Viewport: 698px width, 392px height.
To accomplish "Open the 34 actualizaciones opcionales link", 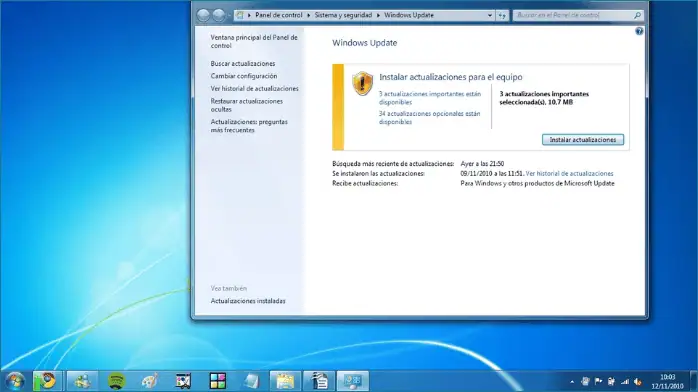I will [429, 118].
